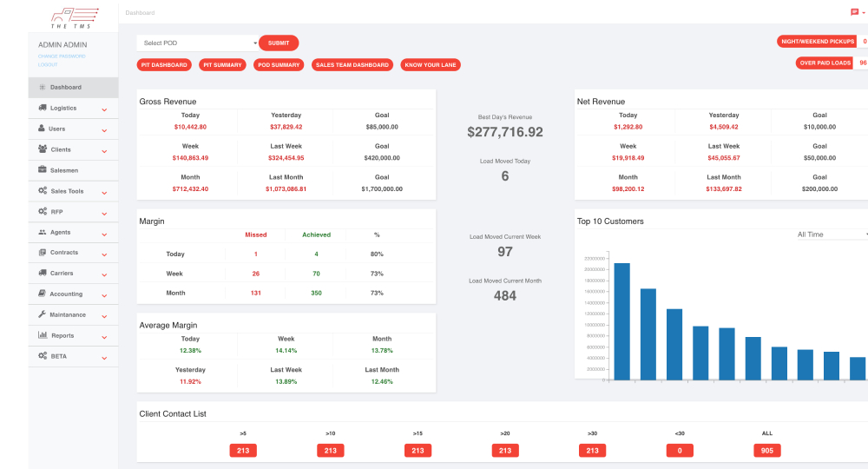The height and width of the screenshot is (469, 868).
Task: Click the truck icon beside Logistics
Action: [43, 108]
